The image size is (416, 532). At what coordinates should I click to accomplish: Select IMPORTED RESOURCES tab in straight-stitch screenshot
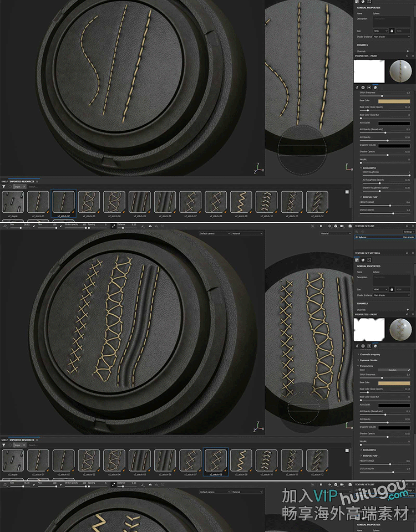click(22, 182)
